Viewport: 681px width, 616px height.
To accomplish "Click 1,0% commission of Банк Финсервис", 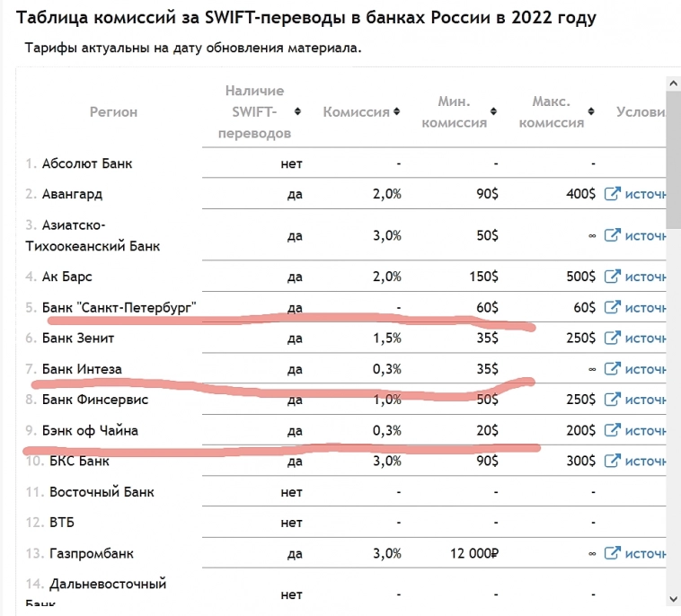I will pyautogui.click(x=387, y=400).
